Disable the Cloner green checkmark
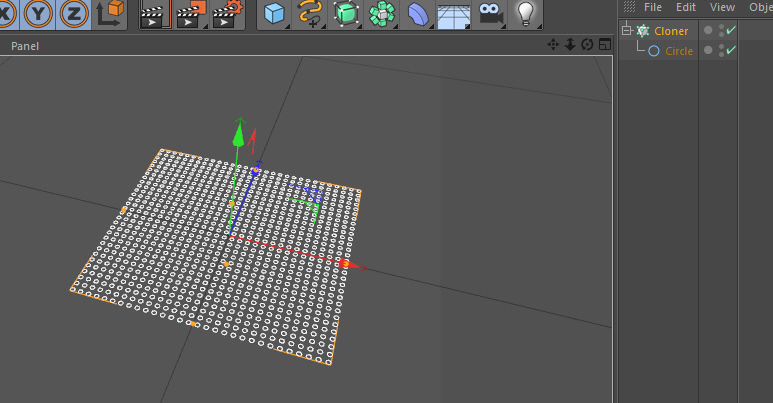 tap(731, 30)
